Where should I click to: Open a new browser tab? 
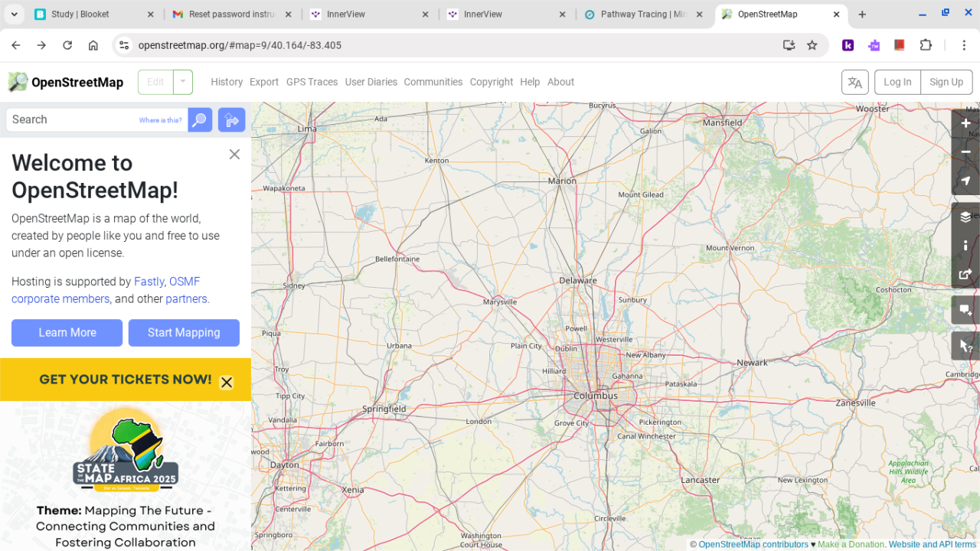point(862,15)
